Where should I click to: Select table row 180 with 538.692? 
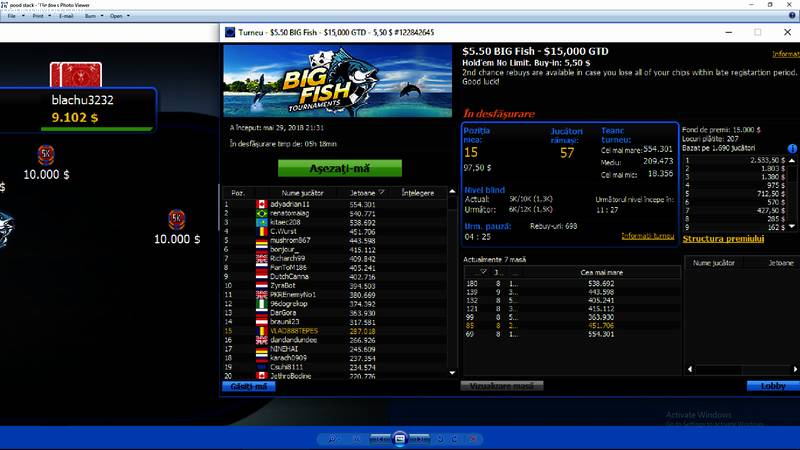pos(571,284)
